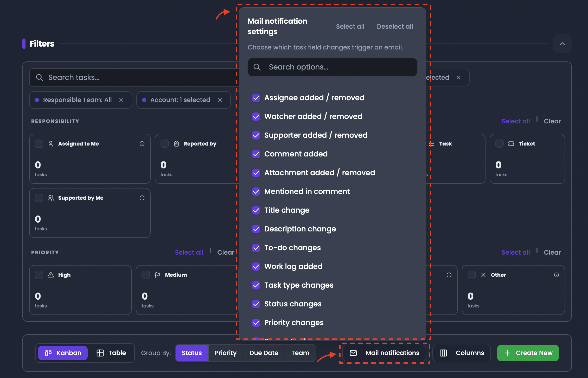The height and width of the screenshot is (378, 588).
Task: Open the Columns chooser
Action: pyautogui.click(x=462, y=353)
